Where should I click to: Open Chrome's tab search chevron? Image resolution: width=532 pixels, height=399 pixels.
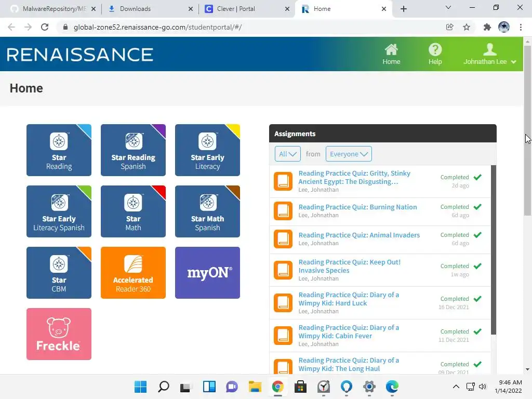[448, 7]
